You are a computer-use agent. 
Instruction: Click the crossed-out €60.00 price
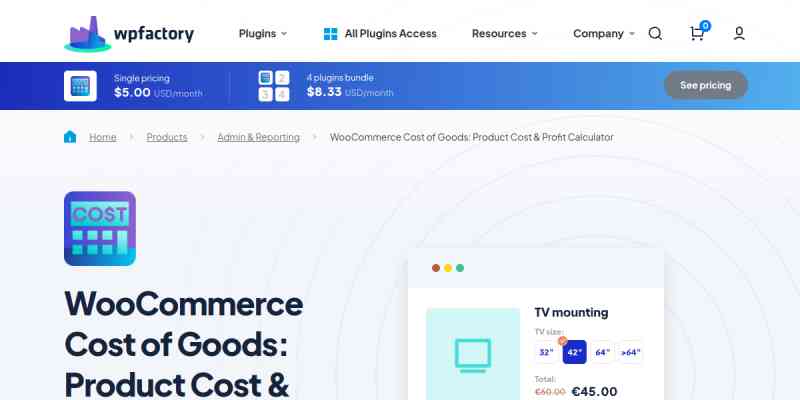(x=549, y=392)
